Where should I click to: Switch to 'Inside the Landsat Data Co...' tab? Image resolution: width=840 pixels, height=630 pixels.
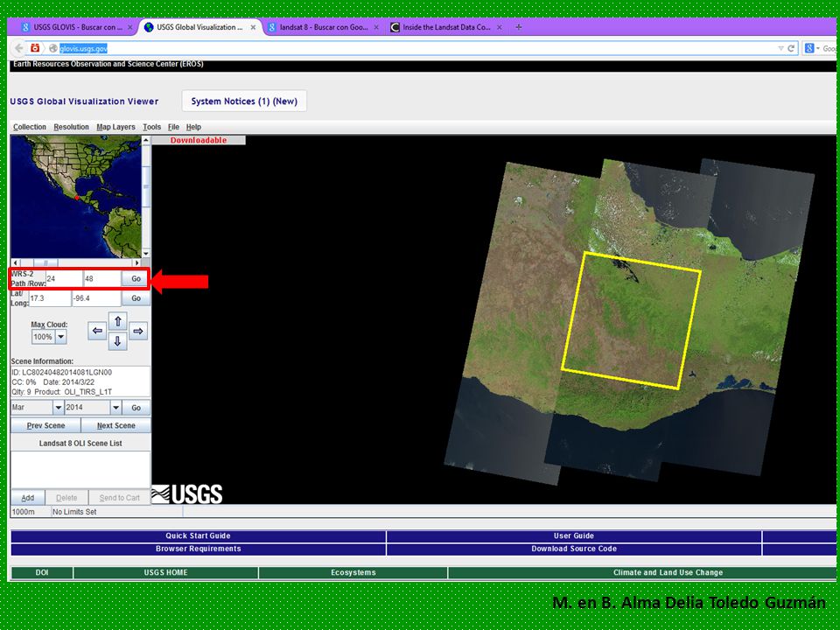point(446,27)
